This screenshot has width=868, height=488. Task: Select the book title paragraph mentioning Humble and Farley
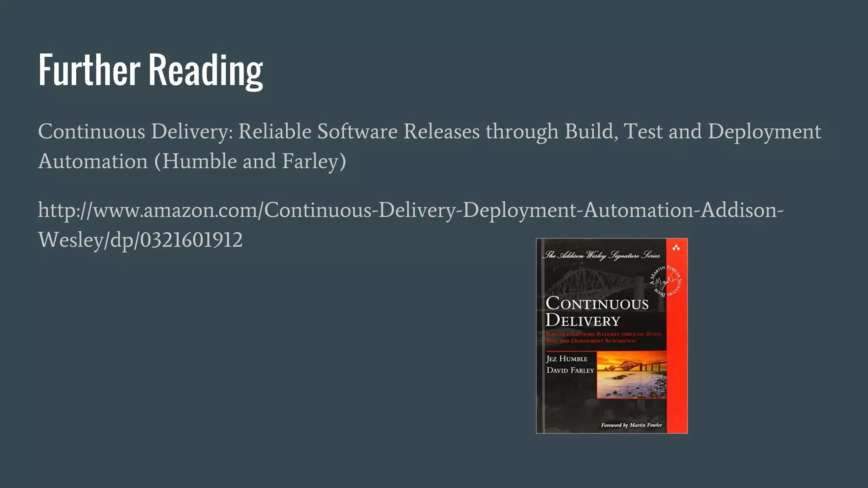(x=429, y=146)
